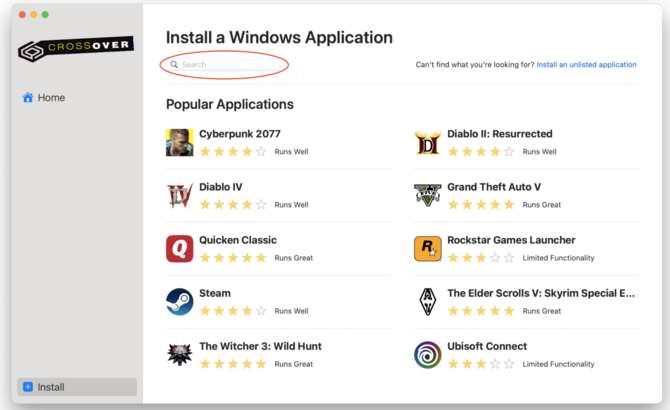Click the Cyberpunk 2077 game icon

179,142
